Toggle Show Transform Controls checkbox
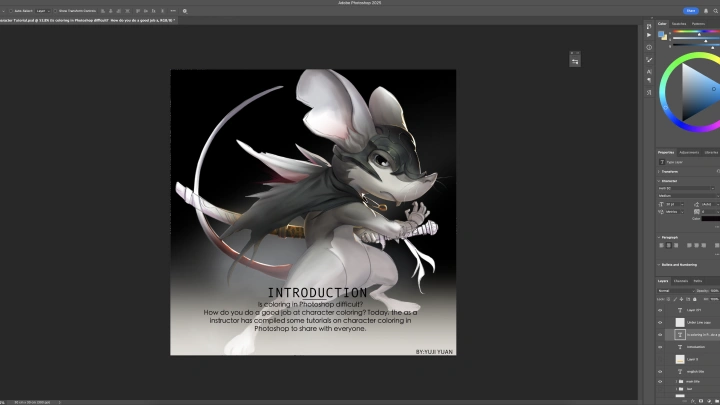 coord(56,11)
